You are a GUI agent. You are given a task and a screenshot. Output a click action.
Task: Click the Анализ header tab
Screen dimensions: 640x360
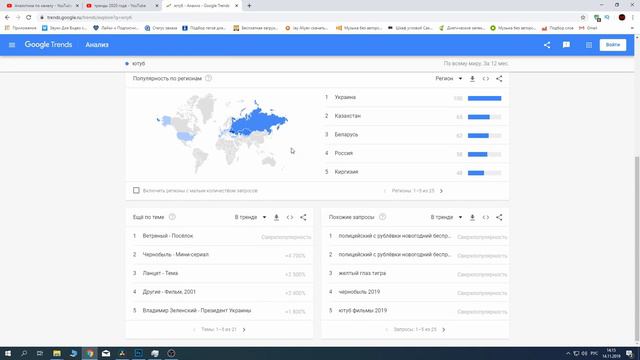click(97, 45)
